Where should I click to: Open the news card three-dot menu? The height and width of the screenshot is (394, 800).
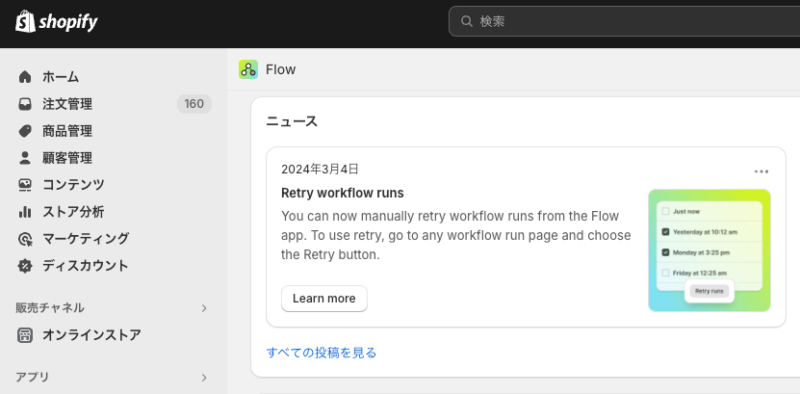click(x=761, y=171)
